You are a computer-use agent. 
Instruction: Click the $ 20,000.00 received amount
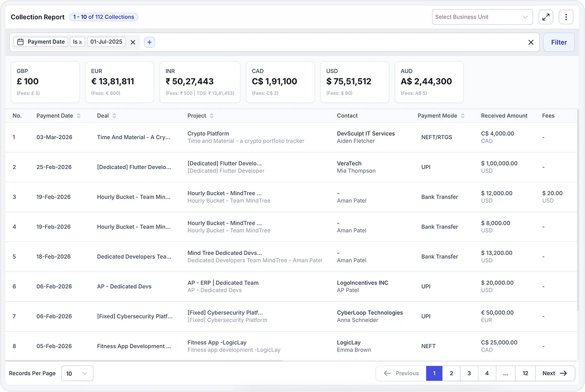pos(498,283)
